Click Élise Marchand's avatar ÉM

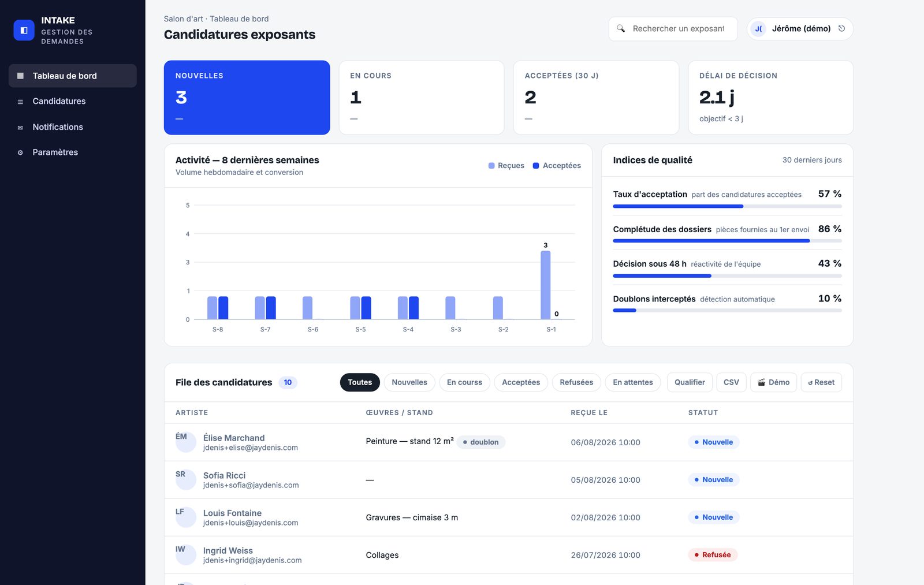185,442
